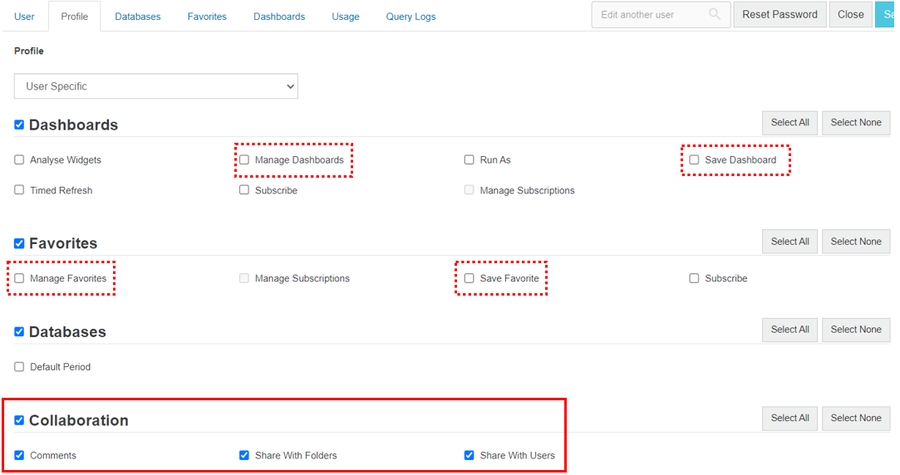Click Select None for Collaboration section
Image resolution: width=900 pixels, height=475 pixels.
(x=855, y=418)
